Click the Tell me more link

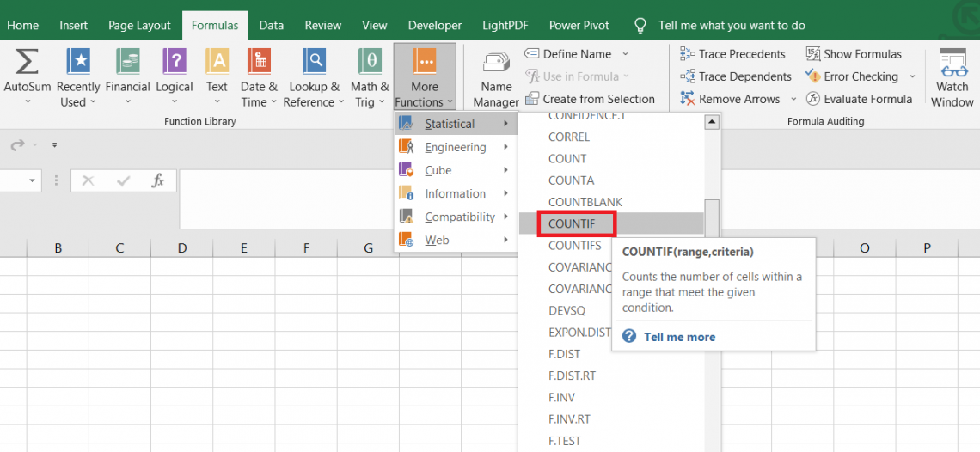tap(679, 337)
